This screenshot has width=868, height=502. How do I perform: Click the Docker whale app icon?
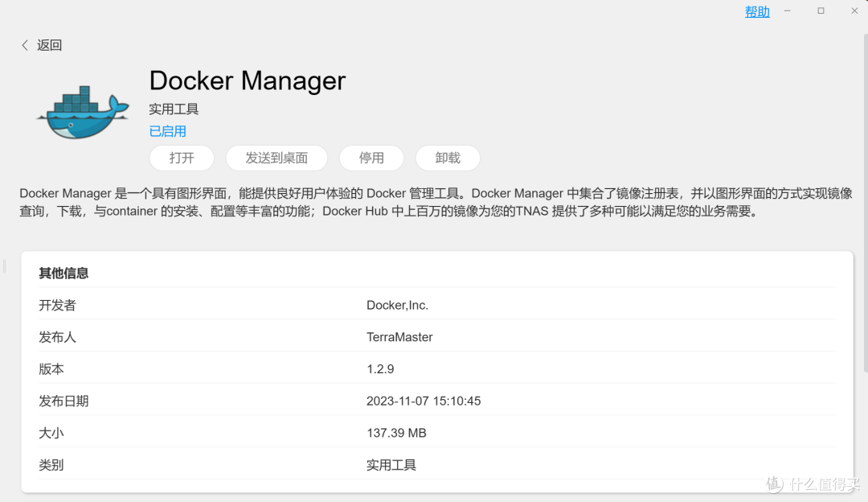point(83,113)
